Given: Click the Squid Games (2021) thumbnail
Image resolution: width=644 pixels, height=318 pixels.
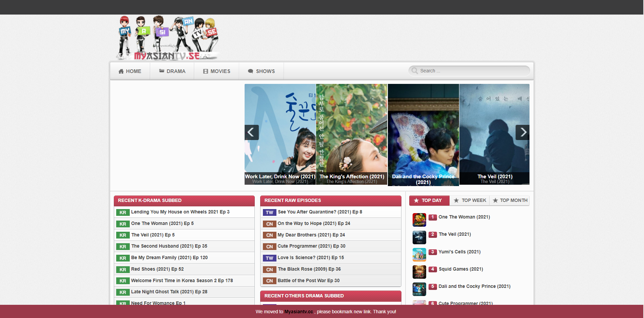Looking at the screenshot, I should point(419,272).
